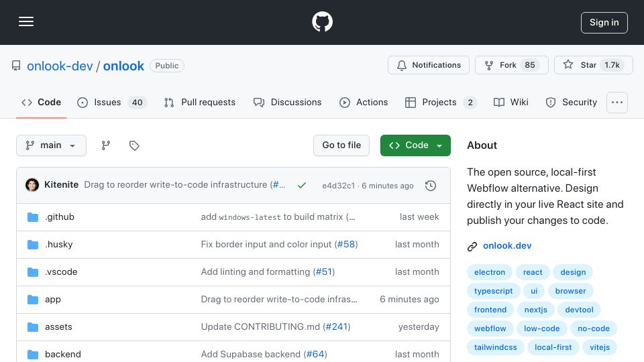The width and height of the screenshot is (644, 362).
Task: Open pull request #51 link
Action: pyautogui.click(x=323, y=271)
